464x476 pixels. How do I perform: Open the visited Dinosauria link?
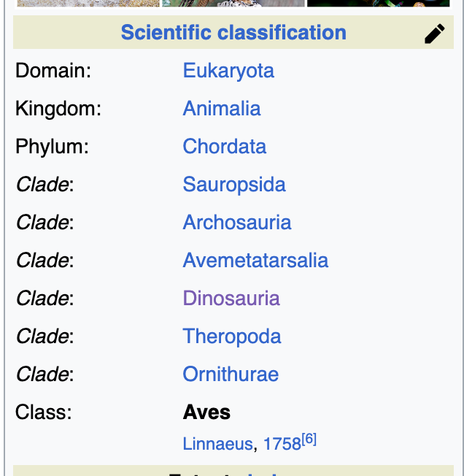[231, 299]
